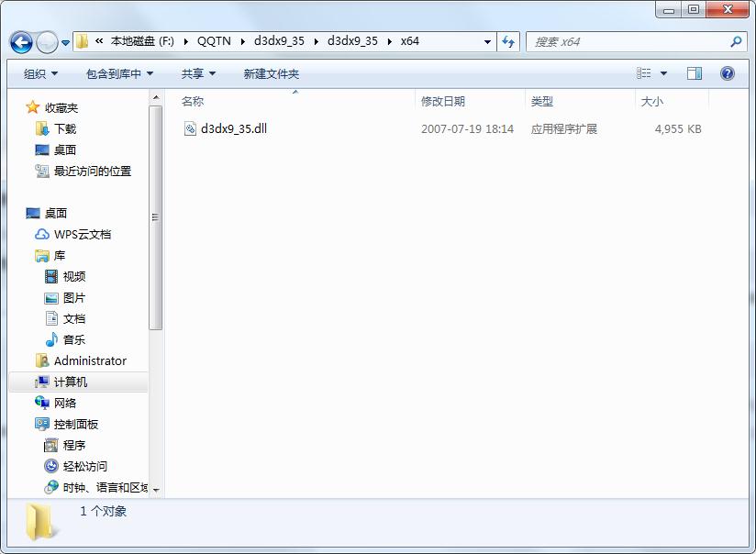Open more view options dropdown arrow

click(663, 73)
